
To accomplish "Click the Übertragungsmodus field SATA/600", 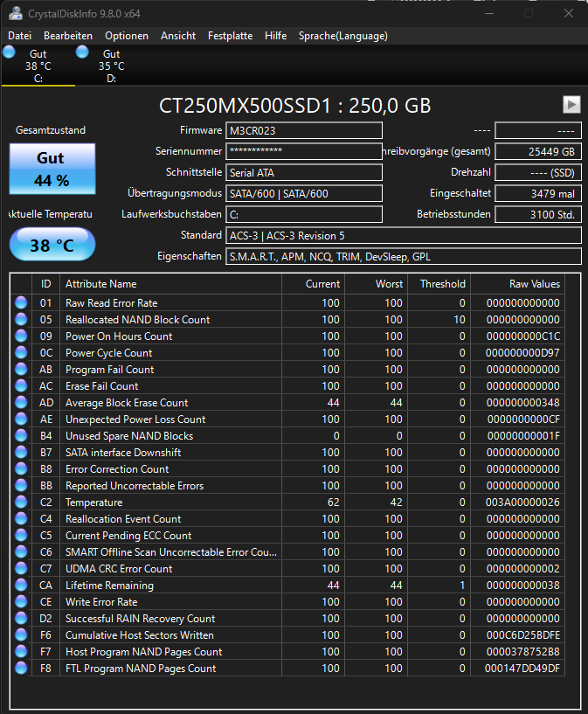I will pos(303,193).
